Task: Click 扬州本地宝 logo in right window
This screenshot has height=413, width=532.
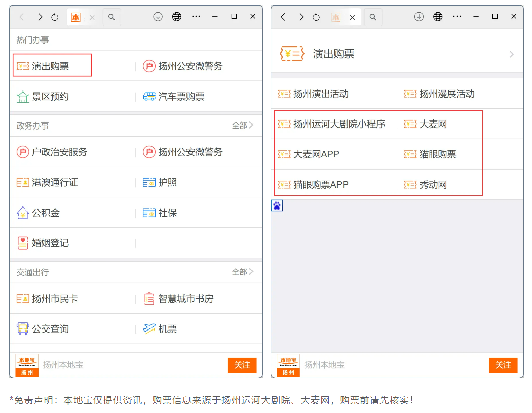Action: [x=288, y=365]
